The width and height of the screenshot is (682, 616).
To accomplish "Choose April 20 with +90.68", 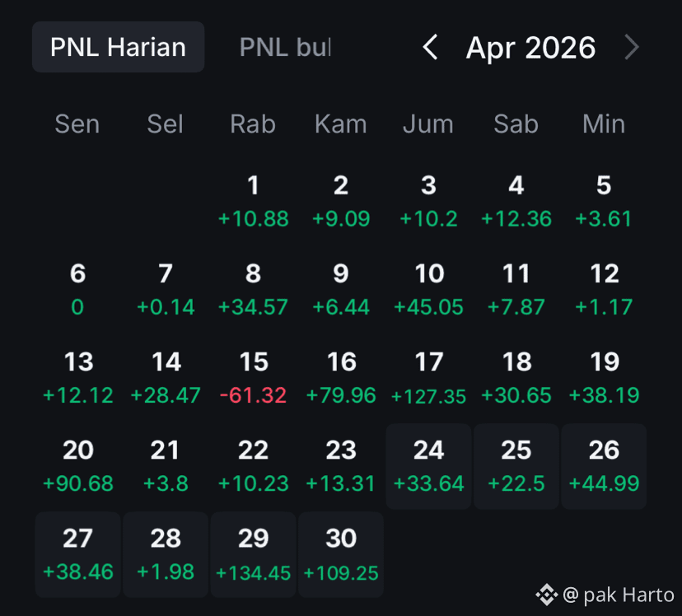I will click(x=78, y=466).
